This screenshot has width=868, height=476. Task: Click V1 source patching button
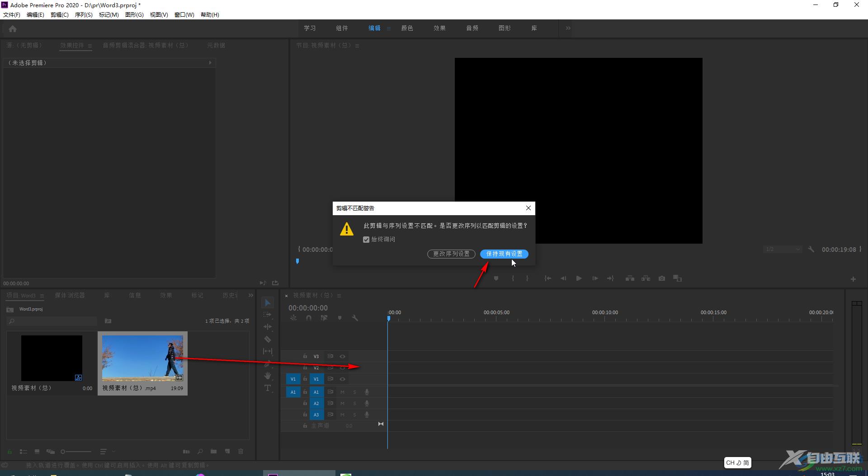pyautogui.click(x=293, y=379)
